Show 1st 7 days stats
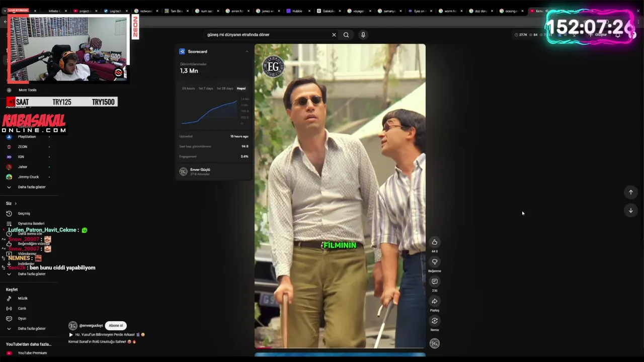The height and width of the screenshot is (362, 644). [205, 88]
